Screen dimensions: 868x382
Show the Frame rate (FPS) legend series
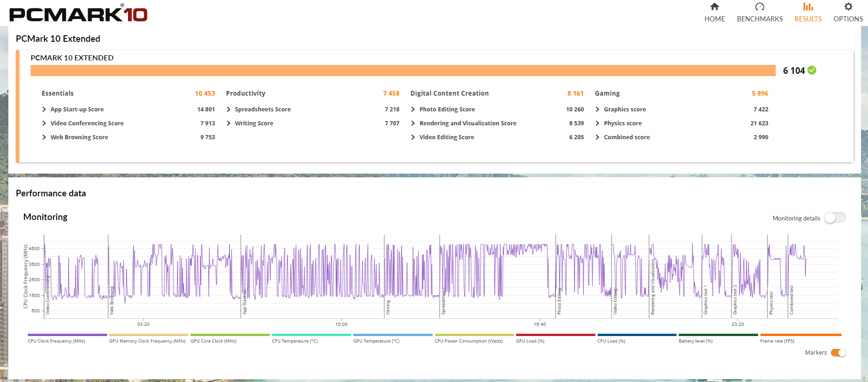[x=777, y=341]
